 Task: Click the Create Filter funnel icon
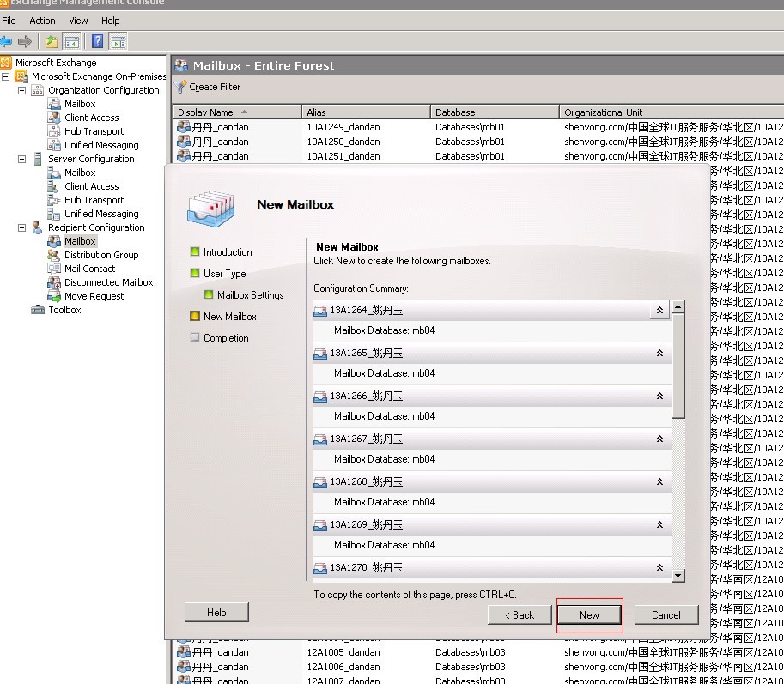180,87
